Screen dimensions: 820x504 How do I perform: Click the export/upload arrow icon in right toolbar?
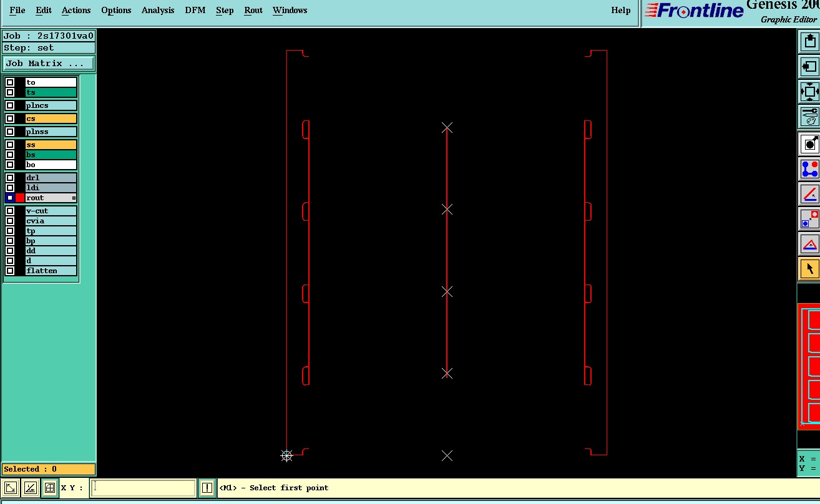(810, 42)
